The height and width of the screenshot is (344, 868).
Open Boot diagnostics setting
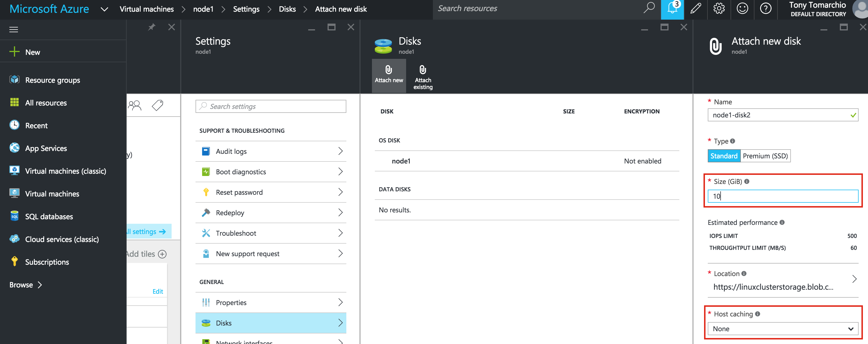pos(271,172)
